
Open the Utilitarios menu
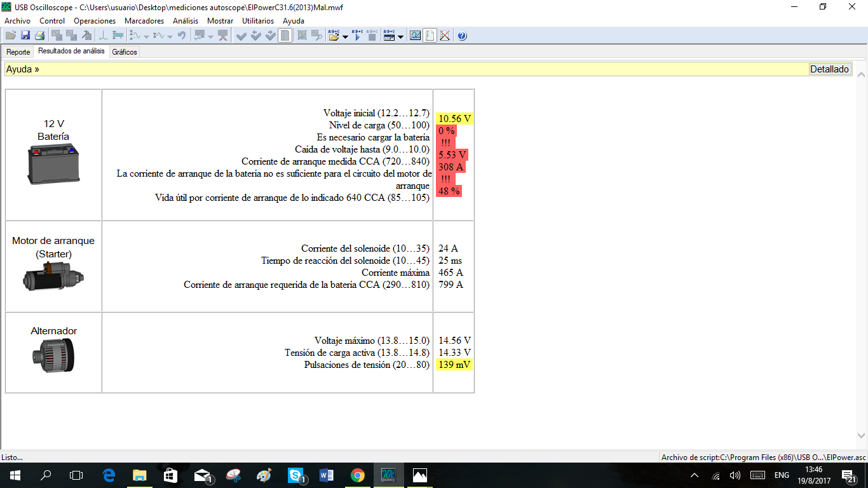tap(258, 20)
